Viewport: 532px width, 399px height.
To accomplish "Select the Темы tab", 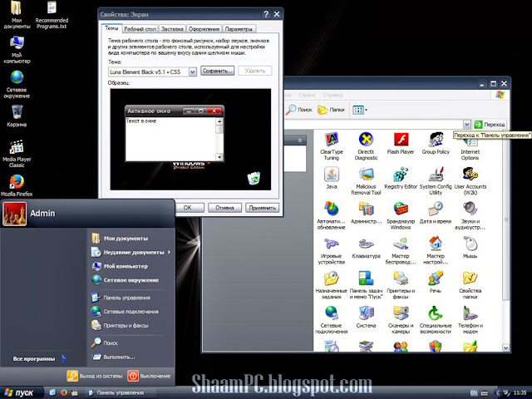I will 111,28.
